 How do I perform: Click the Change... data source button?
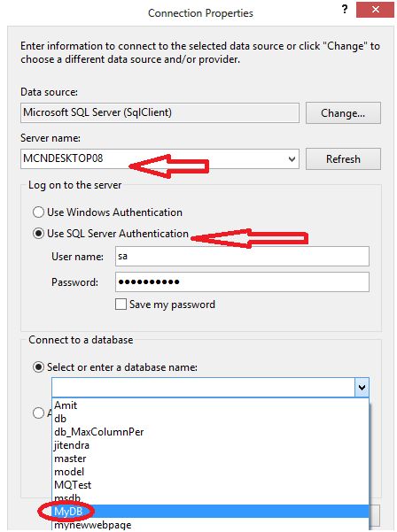coord(343,113)
